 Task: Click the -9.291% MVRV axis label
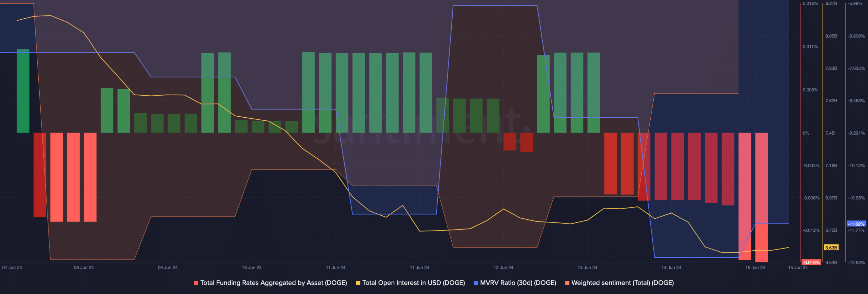pos(856,133)
